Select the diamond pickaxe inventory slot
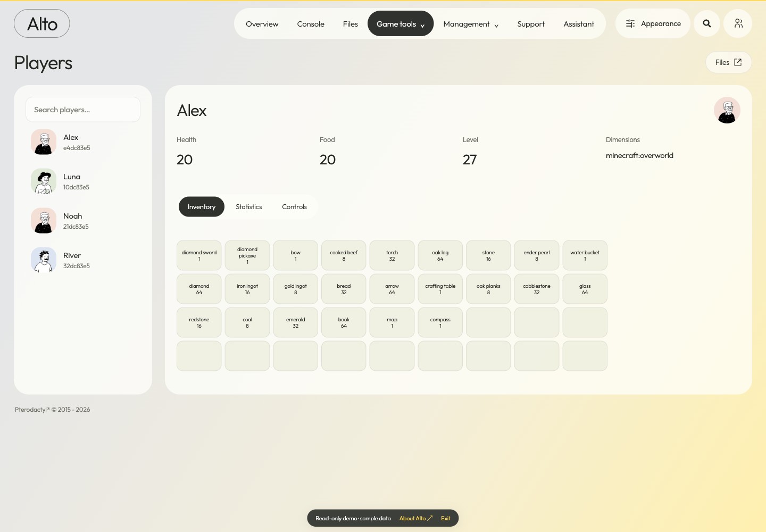 [247, 255]
